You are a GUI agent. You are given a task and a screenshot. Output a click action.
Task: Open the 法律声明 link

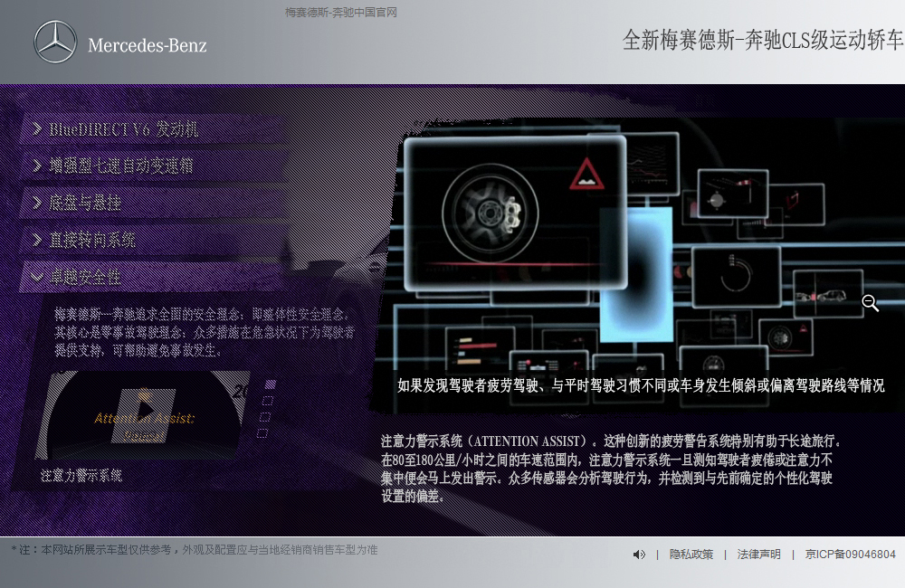(758, 555)
